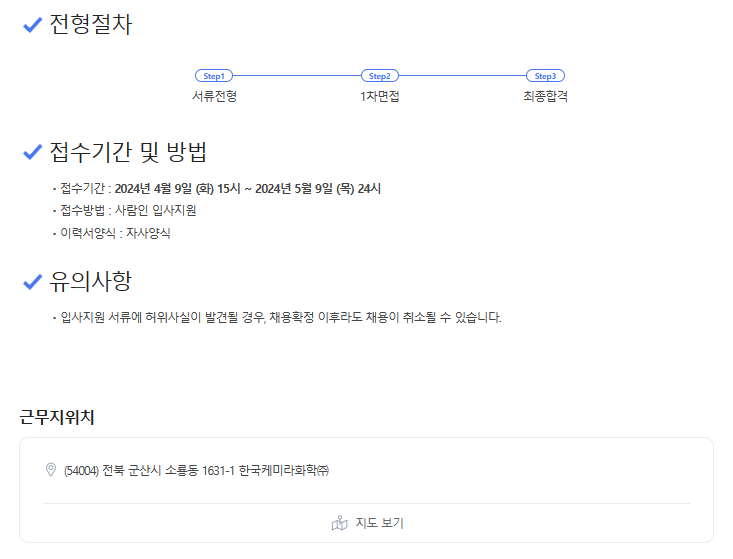The height and width of the screenshot is (559, 733).
Task: Click the notice about false application documents
Action: click(281, 317)
